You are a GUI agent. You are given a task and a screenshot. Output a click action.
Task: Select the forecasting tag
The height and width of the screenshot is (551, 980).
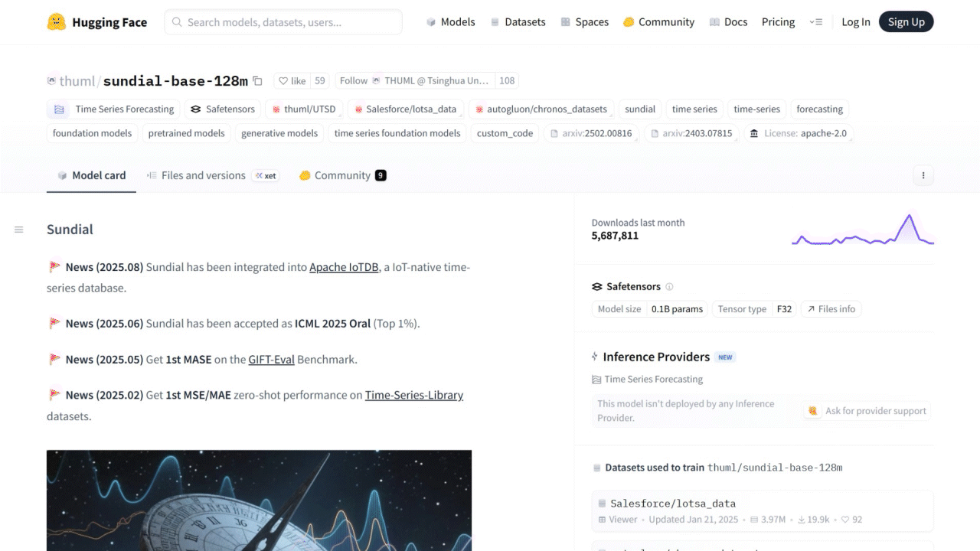click(x=819, y=109)
